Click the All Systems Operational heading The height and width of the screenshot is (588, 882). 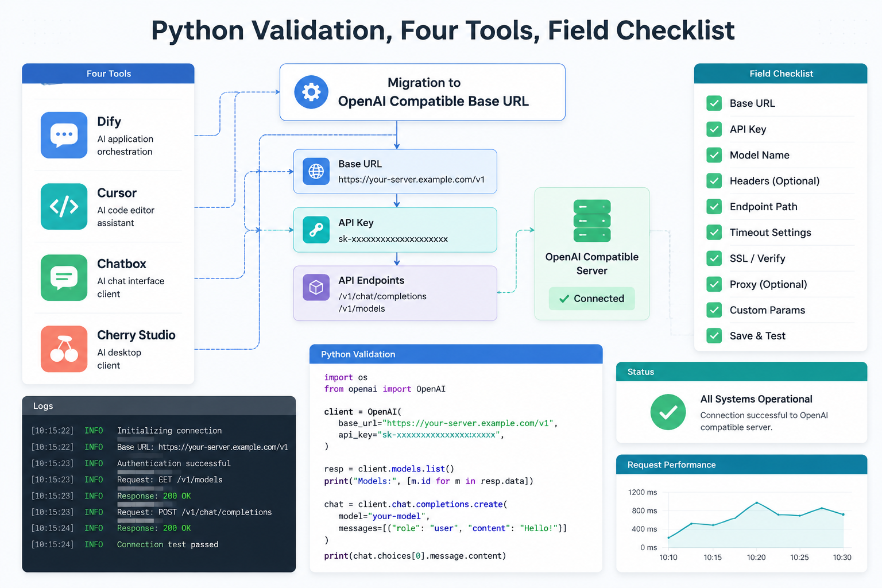[756, 399]
